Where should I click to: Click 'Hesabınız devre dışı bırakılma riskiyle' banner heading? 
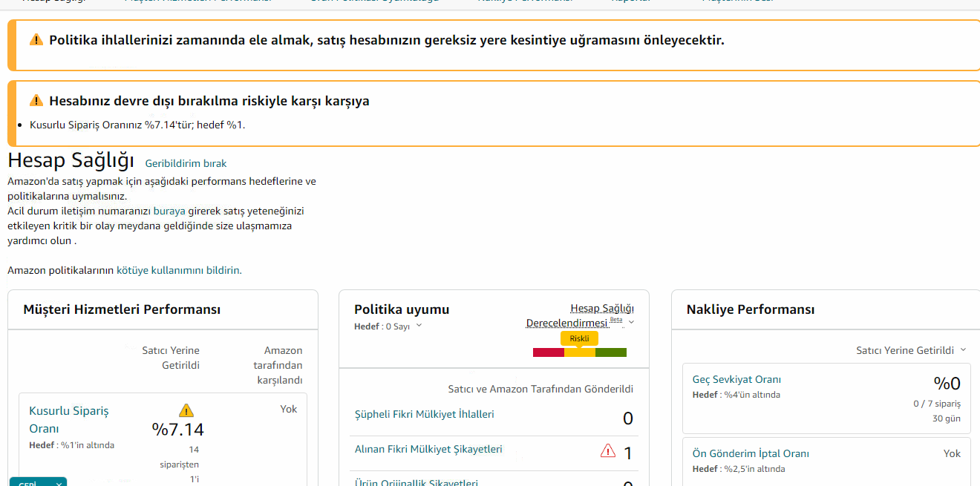tap(209, 101)
